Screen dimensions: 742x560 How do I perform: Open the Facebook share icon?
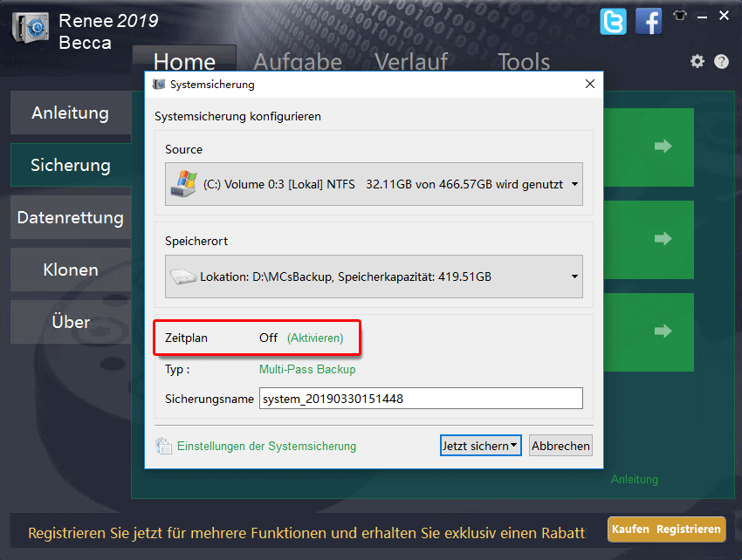click(x=649, y=22)
